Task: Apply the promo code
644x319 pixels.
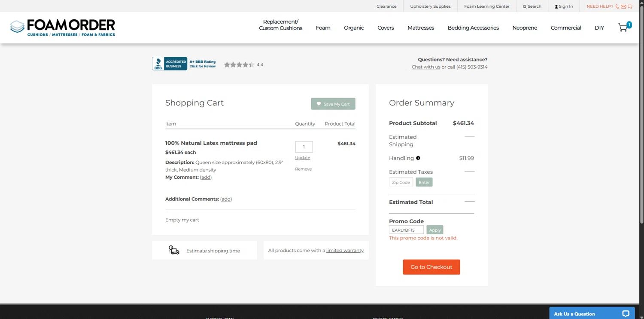Action: [x=435, y=230]
